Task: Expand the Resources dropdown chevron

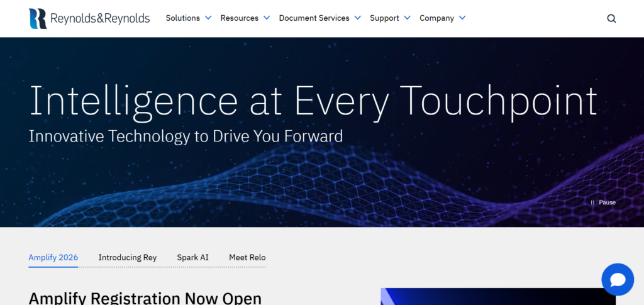Action: point(267,18)
